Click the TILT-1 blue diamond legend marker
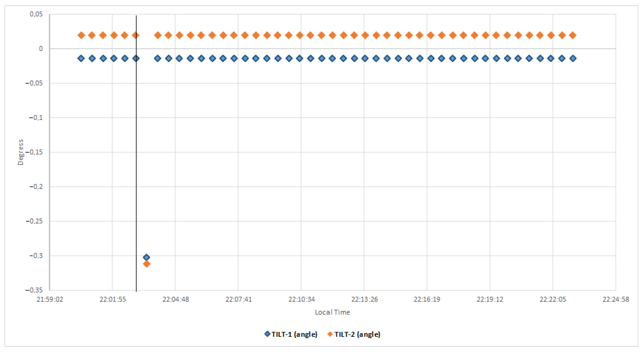 [267, 334]
